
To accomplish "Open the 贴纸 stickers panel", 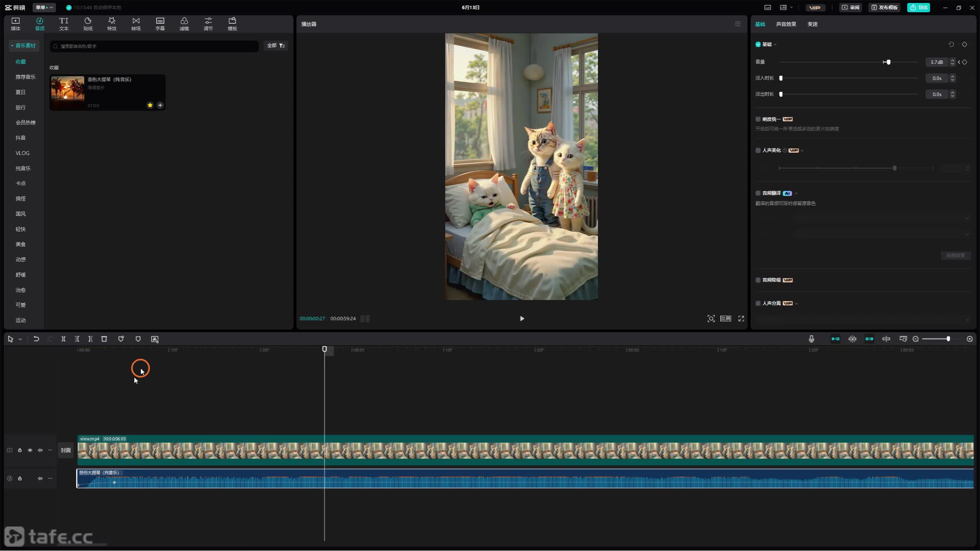I will click(88, 24).
